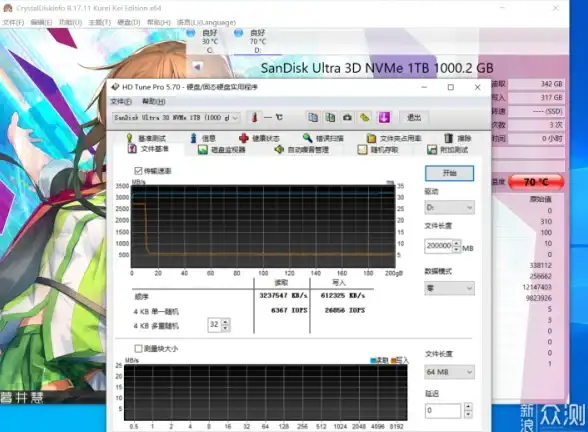Click the 3237547 KB/s sequential read value
The image size is (588, 432).
pos(284,296)
